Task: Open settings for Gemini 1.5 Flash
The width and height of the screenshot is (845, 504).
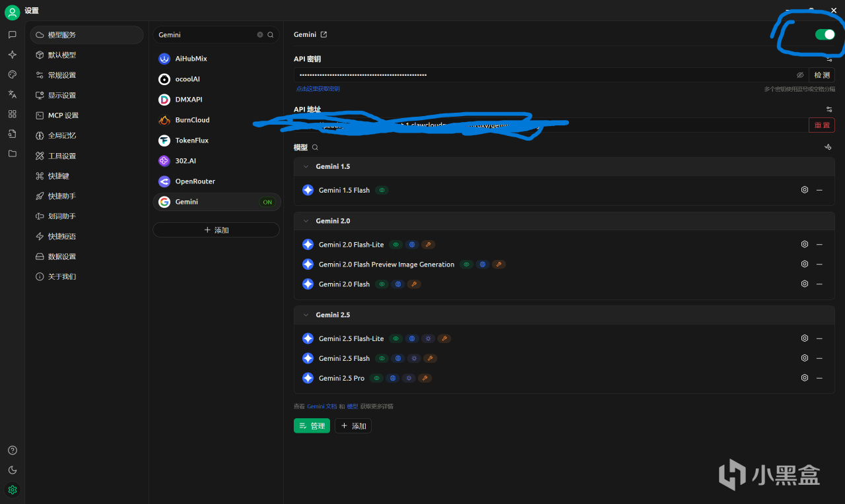Action: pyautogui.click(x=805, y=190)
